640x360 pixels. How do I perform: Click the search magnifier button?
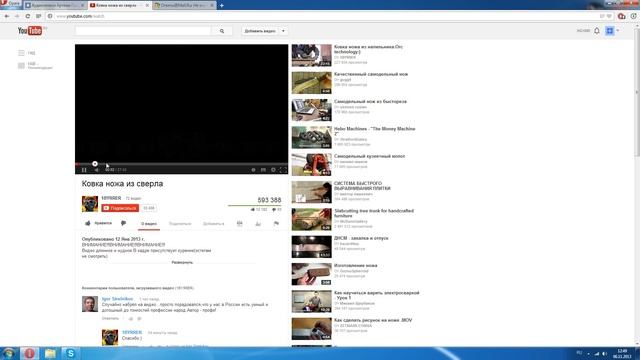[x=222, y=31]
